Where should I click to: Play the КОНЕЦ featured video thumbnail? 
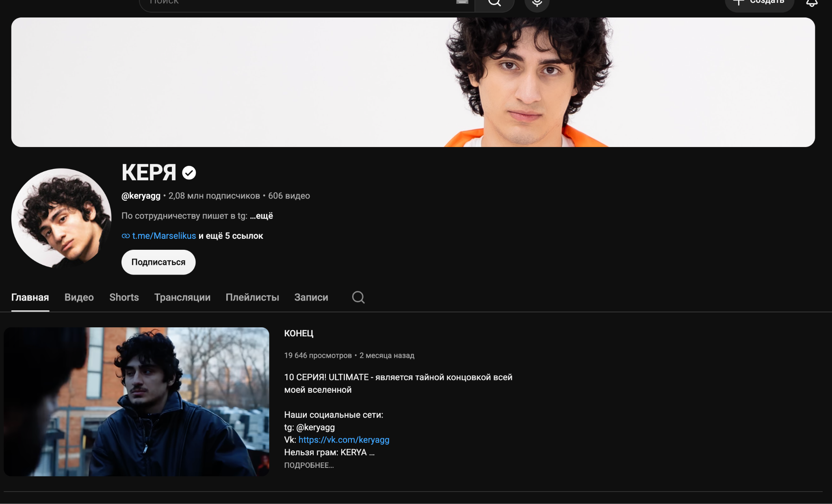pos(136,402)
